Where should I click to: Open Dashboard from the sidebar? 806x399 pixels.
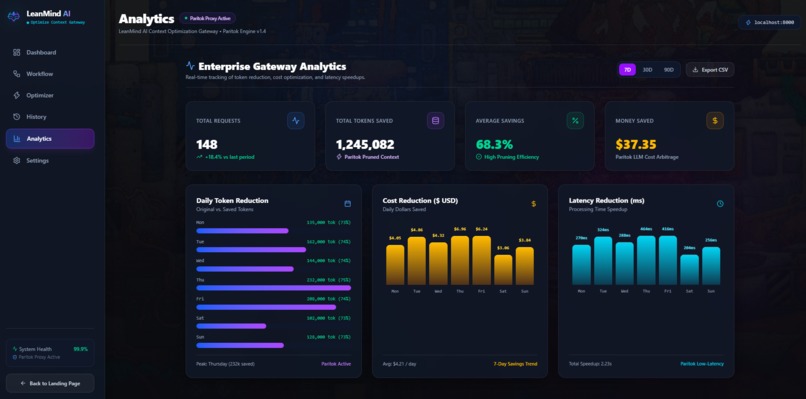(x=50, y=52)
